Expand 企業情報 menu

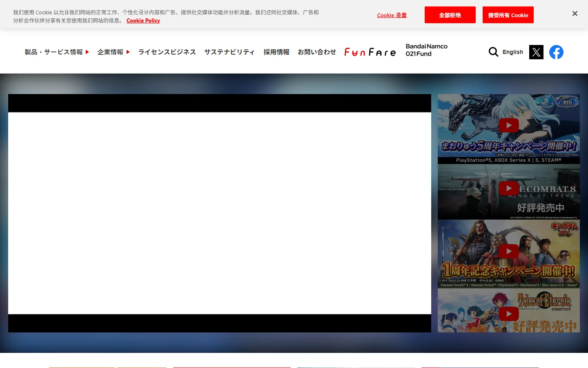click(114, 52)
